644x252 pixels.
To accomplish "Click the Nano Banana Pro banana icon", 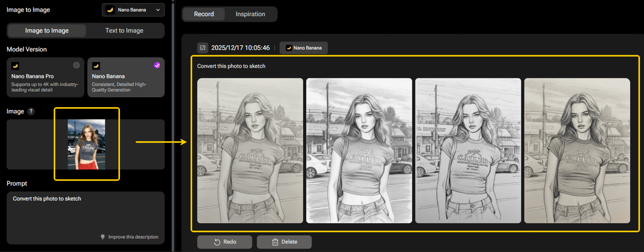I will (15, 65).
